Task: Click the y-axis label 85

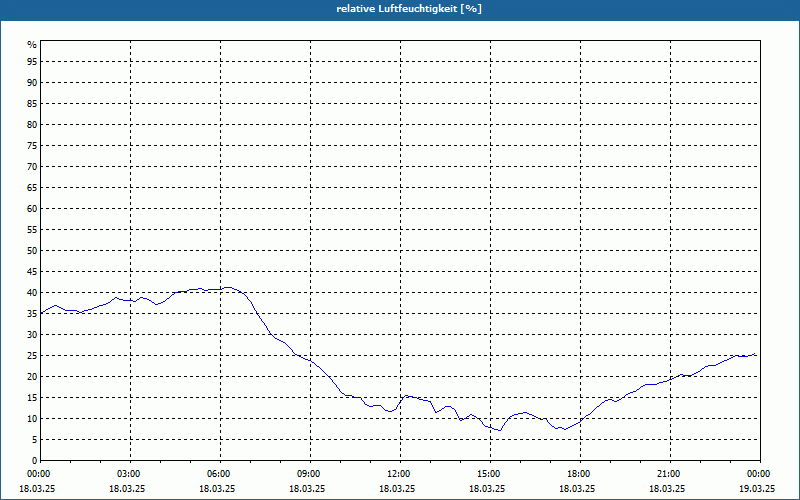Action: pos(32,104)
